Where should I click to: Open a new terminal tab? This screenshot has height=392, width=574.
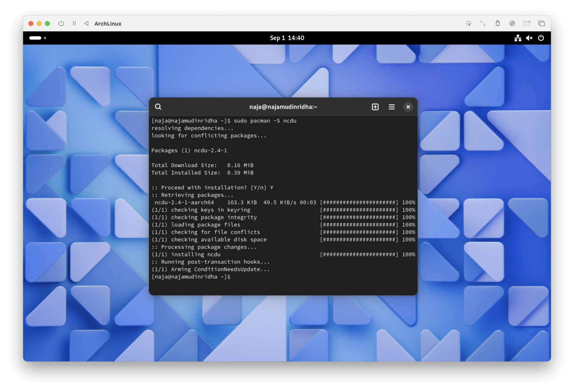(x=375, y=107)
